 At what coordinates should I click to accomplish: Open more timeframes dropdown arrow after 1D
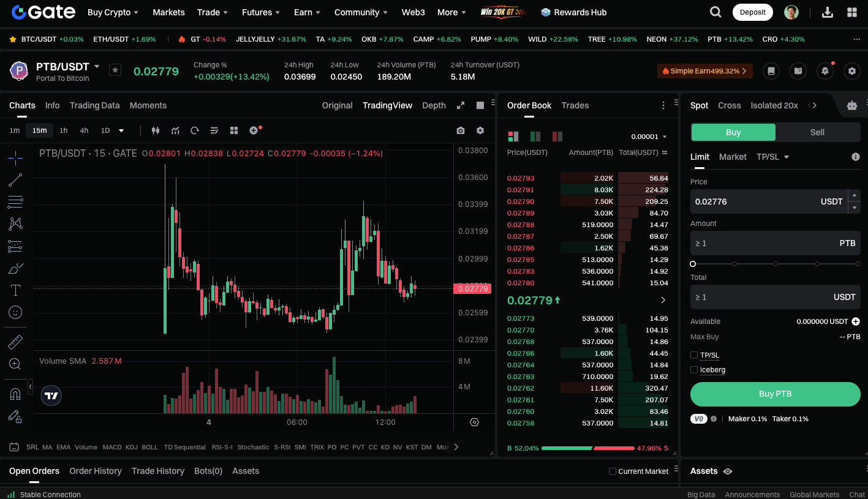(121, 130)
